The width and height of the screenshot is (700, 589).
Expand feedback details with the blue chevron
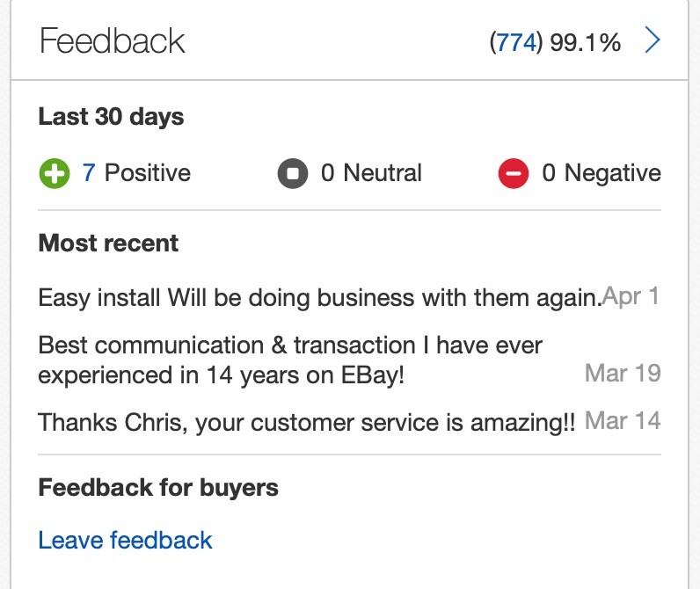pos(653,40)
